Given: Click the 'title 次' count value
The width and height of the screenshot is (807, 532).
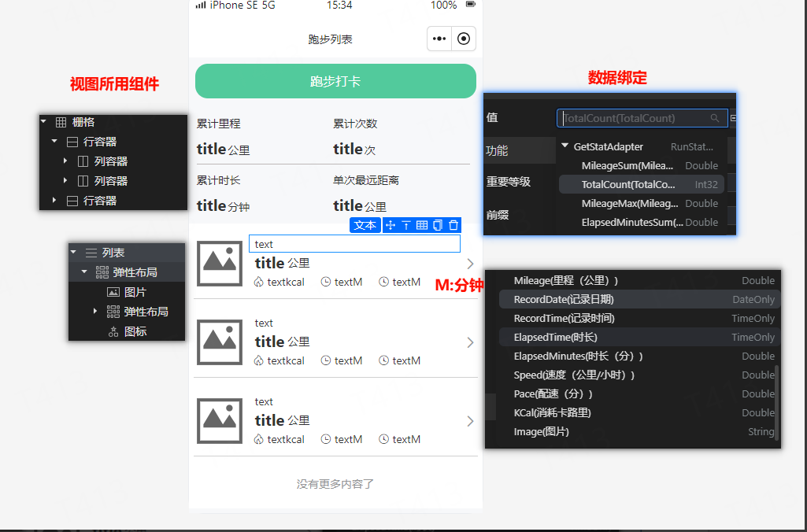Looking at the screenshot, I should click(x=354, y=150).
